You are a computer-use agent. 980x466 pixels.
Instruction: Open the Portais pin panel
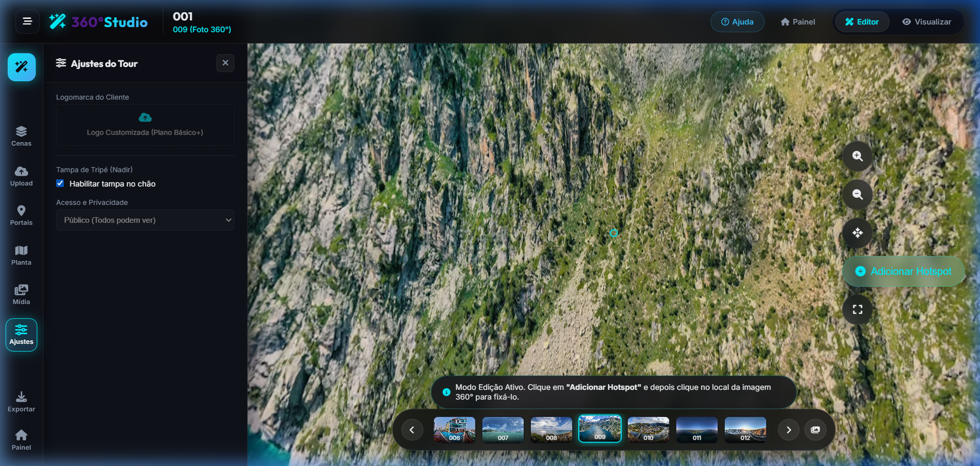point(21,215)
